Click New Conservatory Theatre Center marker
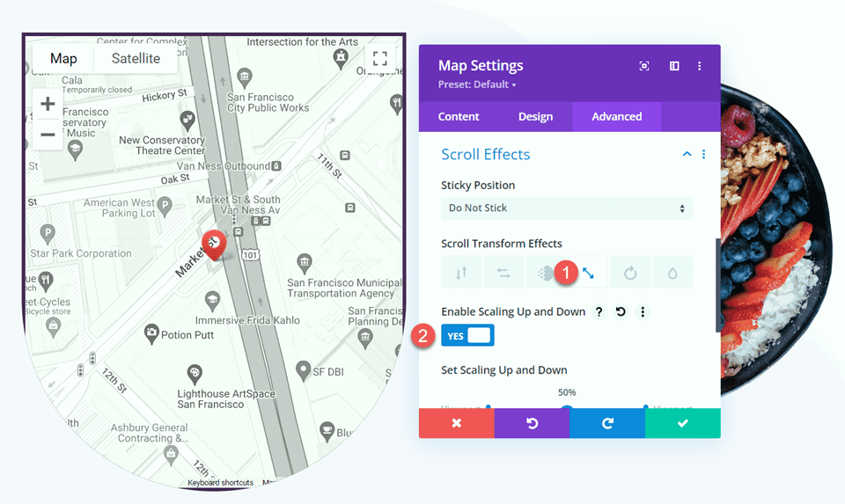This screenshot has height=504, width=845. (x=187, y=121)
